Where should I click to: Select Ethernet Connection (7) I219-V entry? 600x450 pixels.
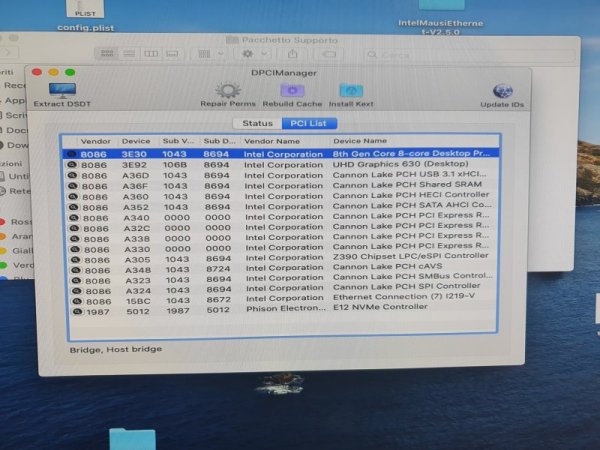tap(404, 297)
